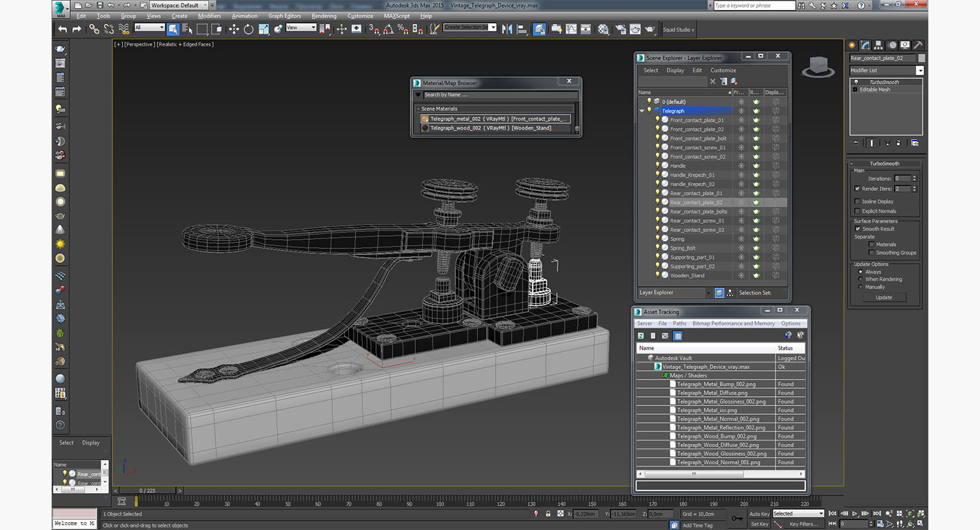The height and width of the screenshot is (530, 980).
Task: Click the Redo arrow in main toolbar
Action: (77, 28)
